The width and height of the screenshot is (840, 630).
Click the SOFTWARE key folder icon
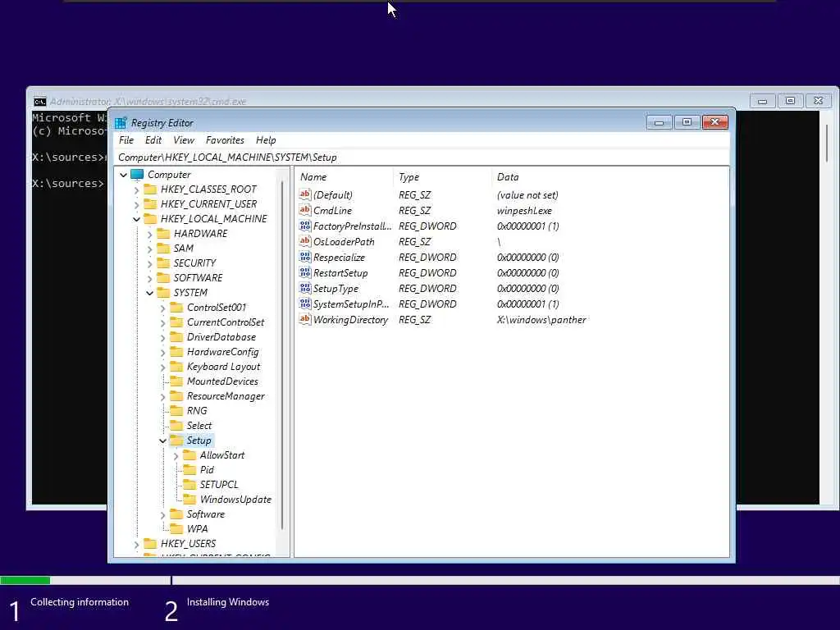tap(163, 277)
